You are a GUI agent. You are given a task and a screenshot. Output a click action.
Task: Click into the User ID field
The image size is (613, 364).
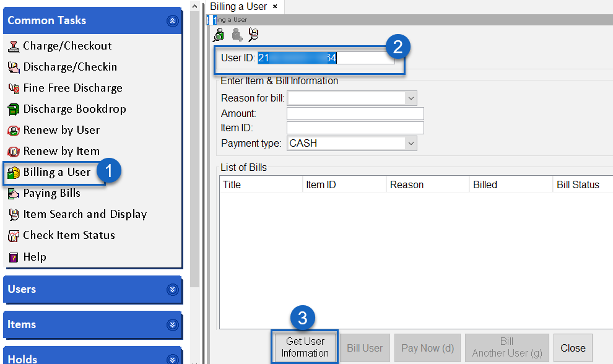pos(326,58)
